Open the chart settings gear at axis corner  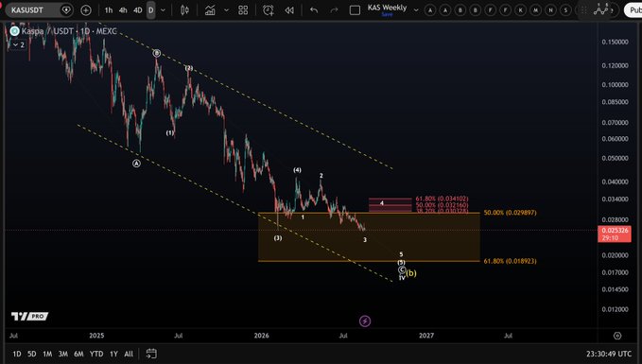click(617, 336)
